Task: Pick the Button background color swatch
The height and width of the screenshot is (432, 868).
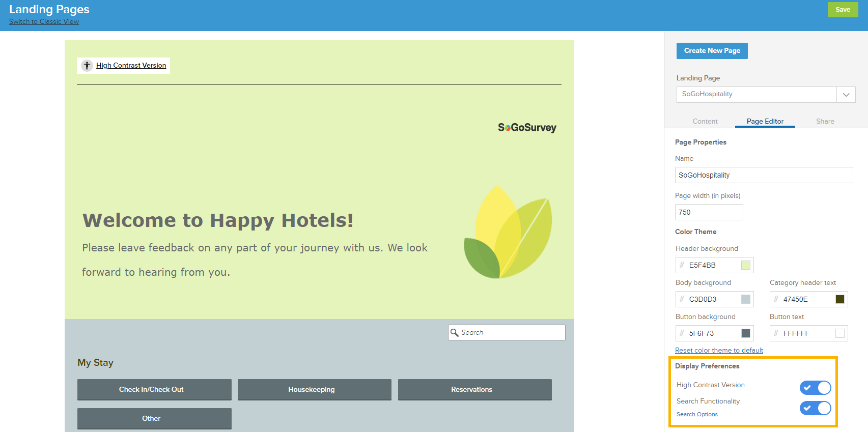Action: click(746, 333)
